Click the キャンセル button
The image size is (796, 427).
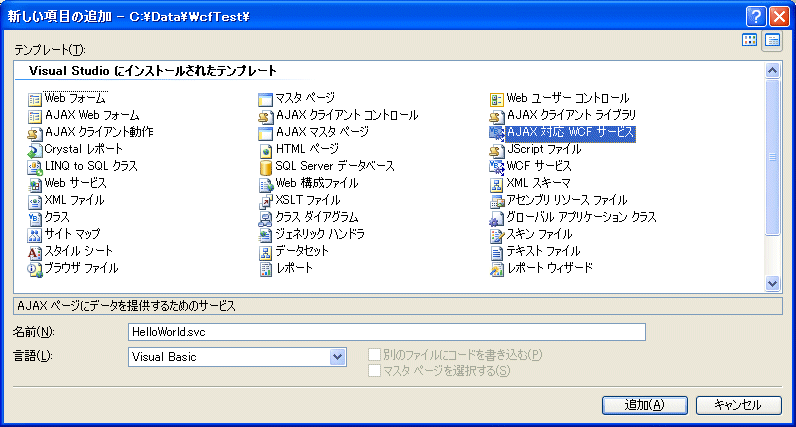(x=739, y=405)
